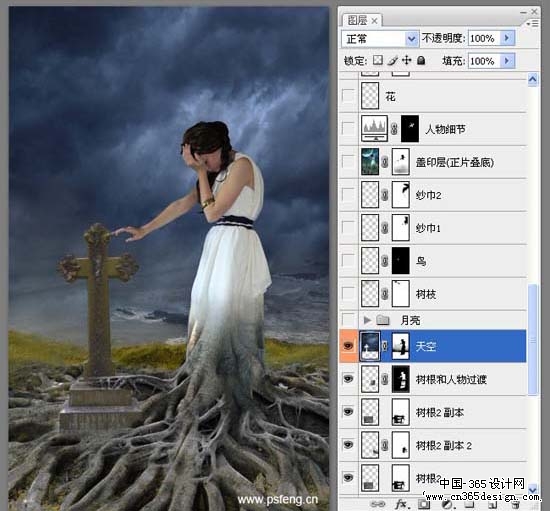The width and height of the screenshot is (550, 511).
Task: Enable lock transparent pixels icon
Action: [378, 60]
